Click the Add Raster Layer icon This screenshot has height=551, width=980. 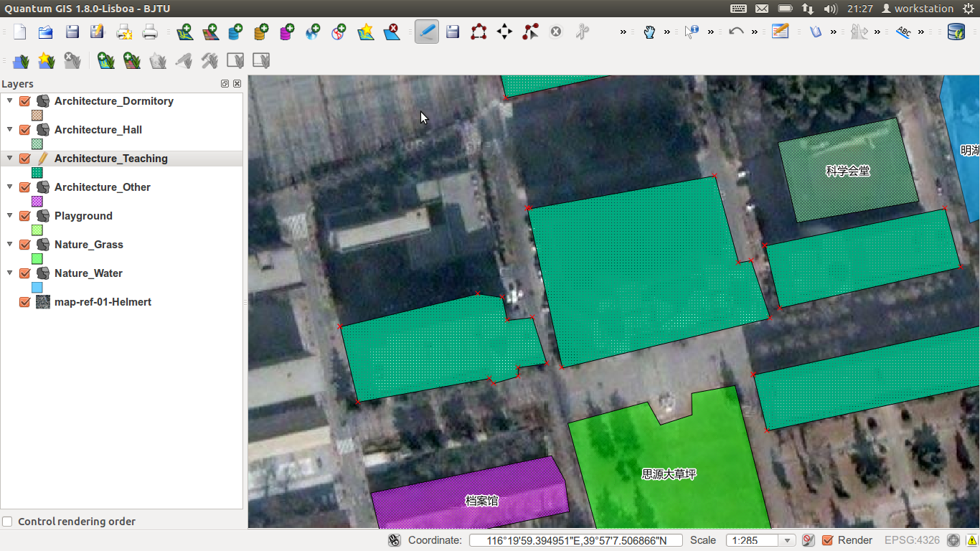[x=210, y=32]
